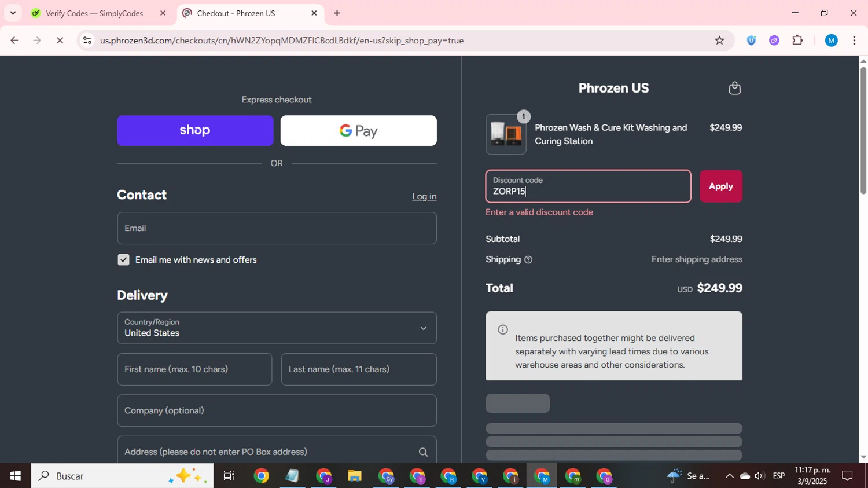
Task: Click the info icon in the delivery notice
Action: coord(503,329)
